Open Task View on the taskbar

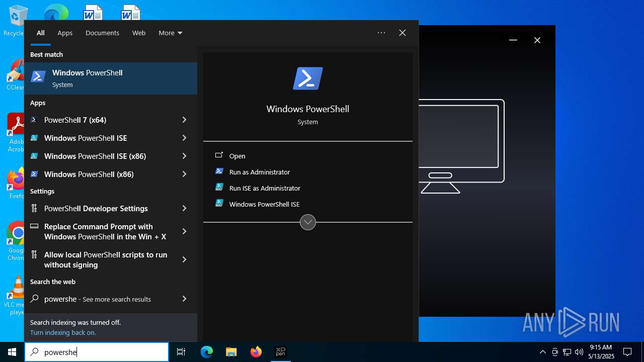point(181,352)
